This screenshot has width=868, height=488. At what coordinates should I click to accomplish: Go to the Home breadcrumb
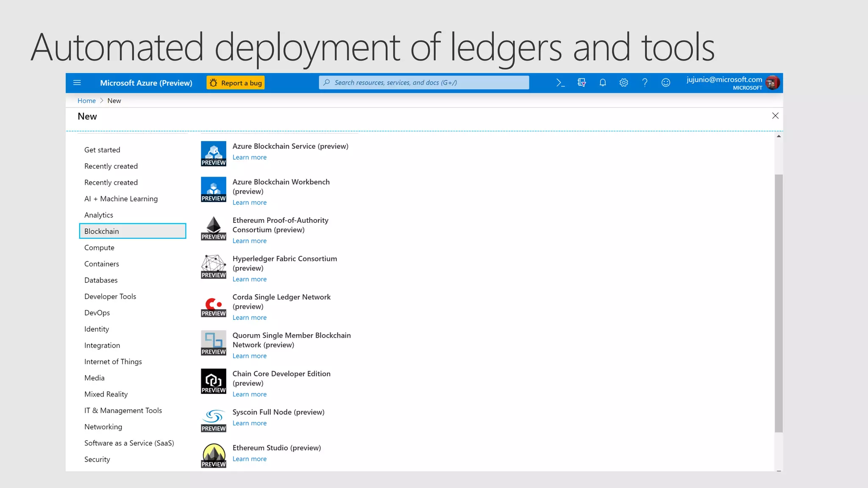pos(86,100)
